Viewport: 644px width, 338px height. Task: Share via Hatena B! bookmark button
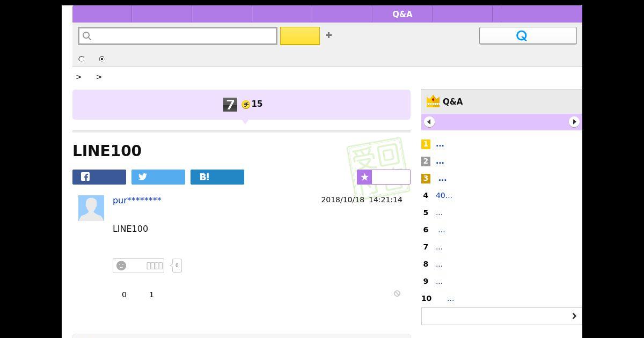[217, 177]
